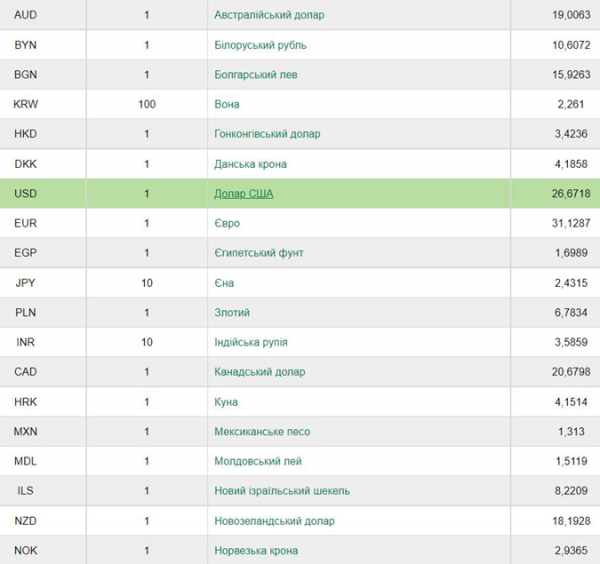600x564 pixels.
Task: Click the Мексиканське песо link
Action: pos(262,432)
